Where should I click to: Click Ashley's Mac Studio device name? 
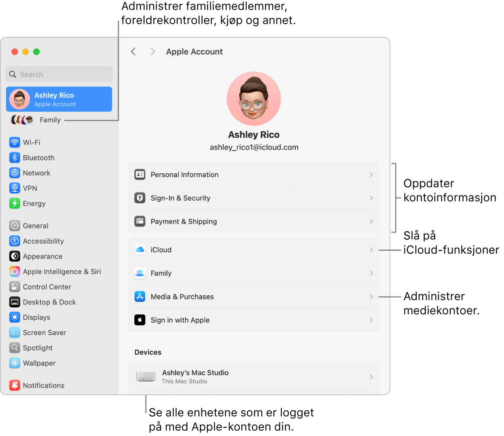pos(195,373)
